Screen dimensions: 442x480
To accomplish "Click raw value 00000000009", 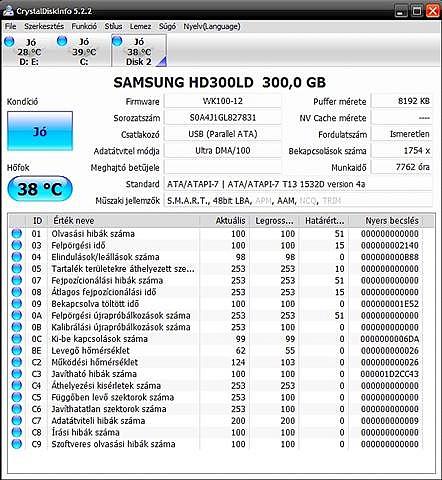I will click(389, 420).
